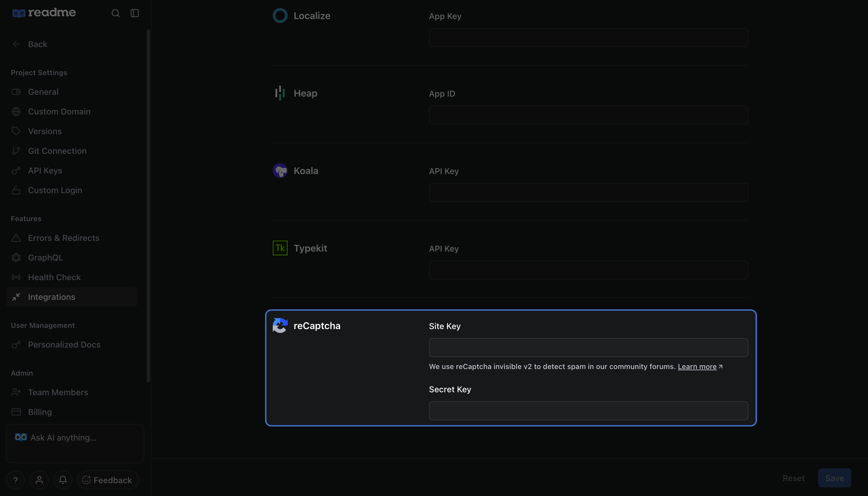
Task: Open the user profile icon
Action: tap(39, 480)
